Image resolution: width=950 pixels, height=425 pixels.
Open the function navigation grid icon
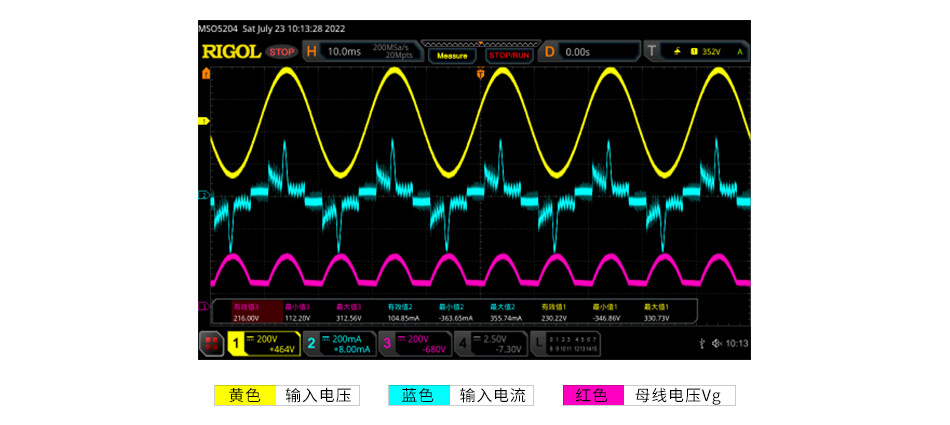pos(212,345)
